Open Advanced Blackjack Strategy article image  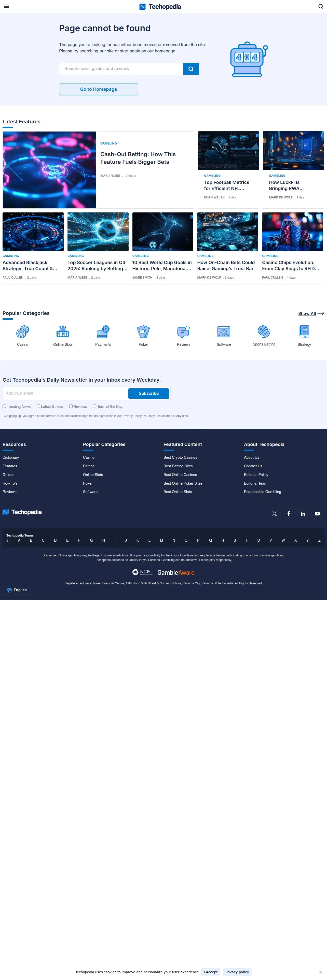pos(33,232)
